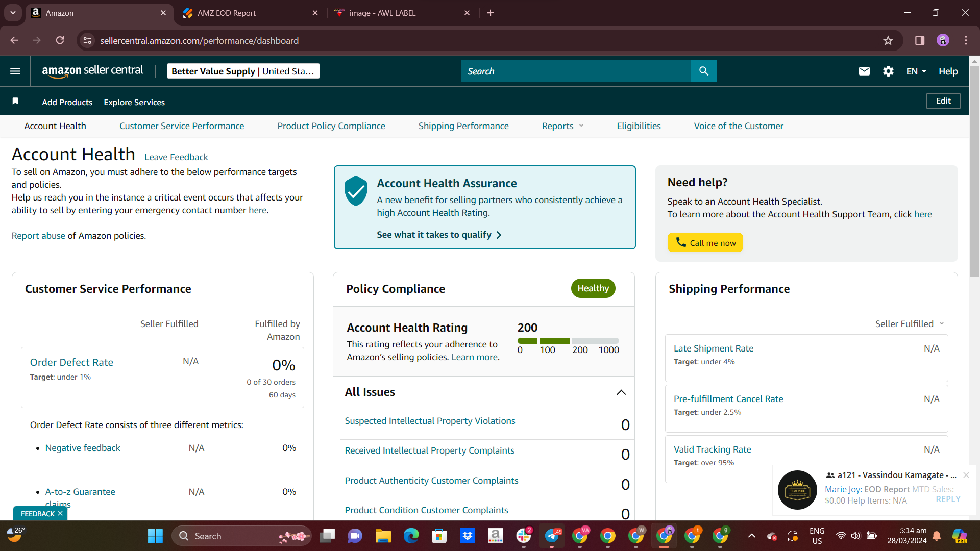Open the Pre-fulfillment Cancel Rate link

pos(728,399)
